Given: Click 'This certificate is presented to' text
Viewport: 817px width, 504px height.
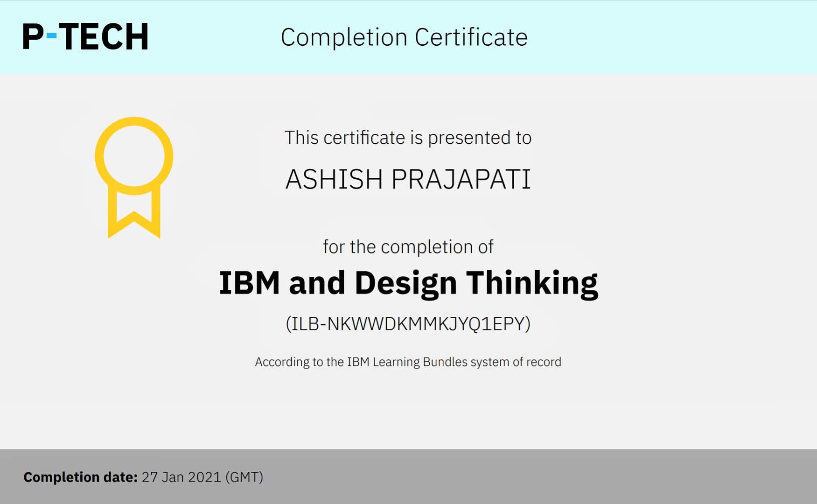Looking at the screenshot, I should tap(408, 138).
